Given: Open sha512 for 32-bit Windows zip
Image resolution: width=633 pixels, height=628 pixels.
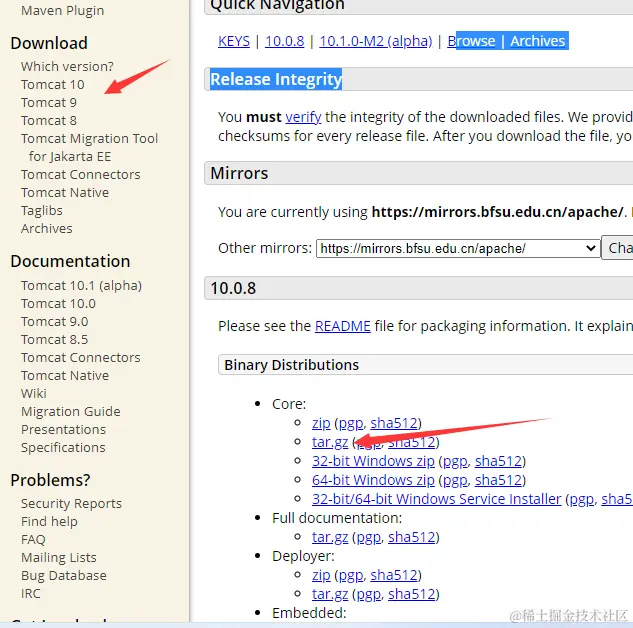Looking at the screenshot, I should tap(499, 461).
